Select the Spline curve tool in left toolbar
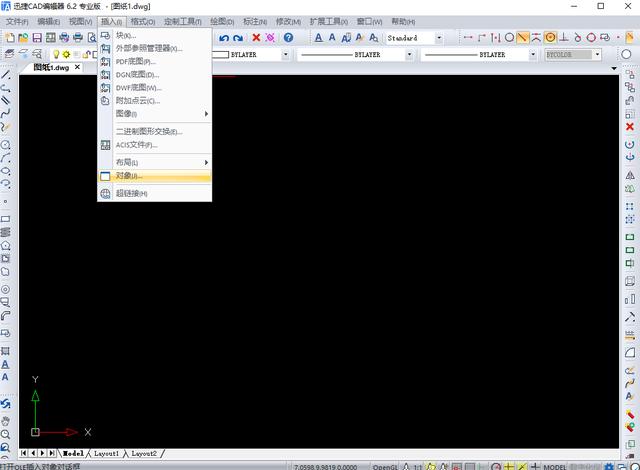The width and height of the screenshot is (640, 470). coord(5,113)
